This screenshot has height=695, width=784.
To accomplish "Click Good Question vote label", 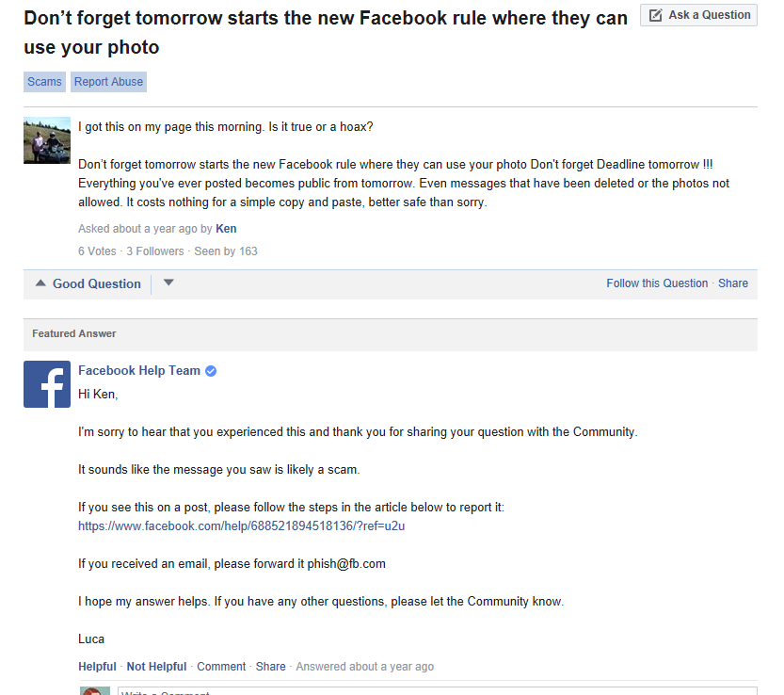I will (x=97, y=283).
